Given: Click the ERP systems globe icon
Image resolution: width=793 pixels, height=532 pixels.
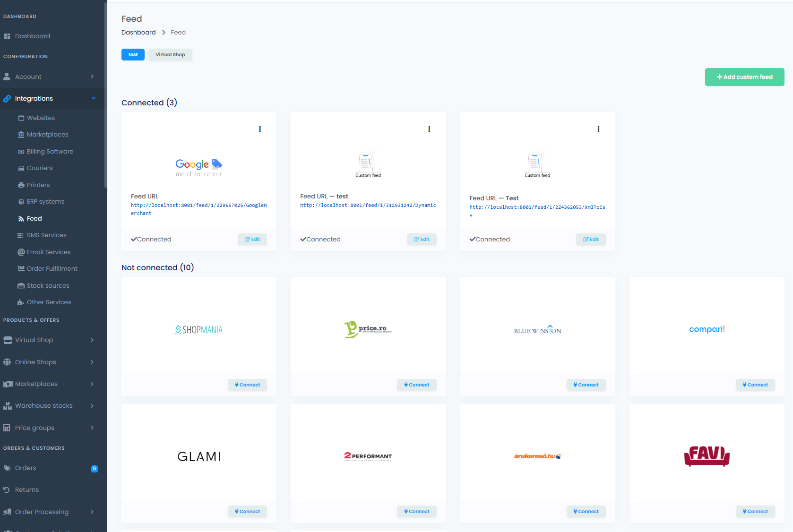Looking at the screenshot, I should tap(21, 202).
